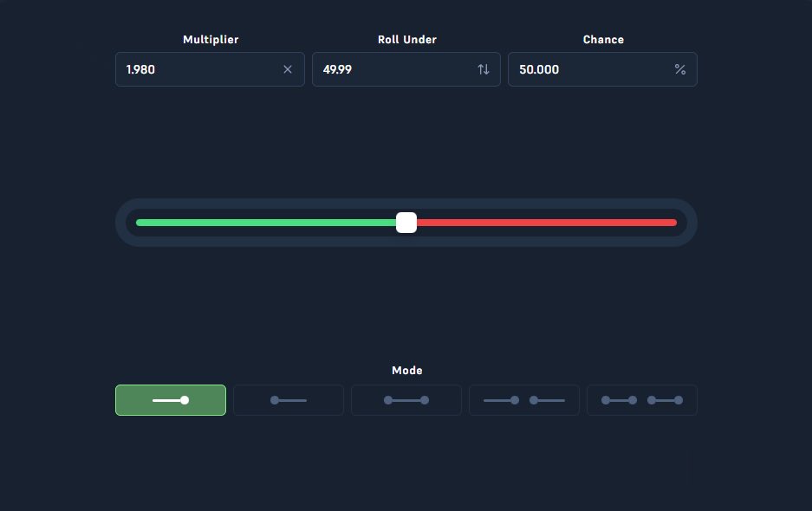The image size is (812, 511).
Task: Select the outside-range mode icon
Action: point(524,400)
